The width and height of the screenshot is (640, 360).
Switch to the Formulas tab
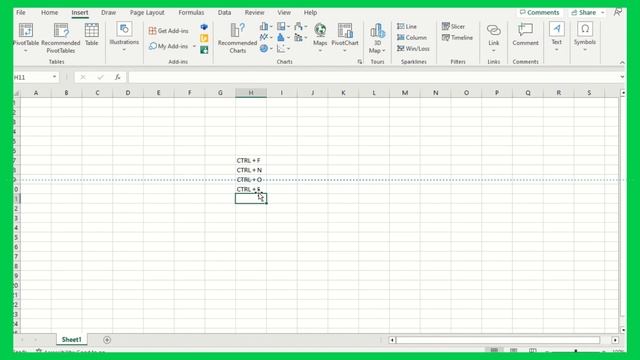(x=191, y=13)
